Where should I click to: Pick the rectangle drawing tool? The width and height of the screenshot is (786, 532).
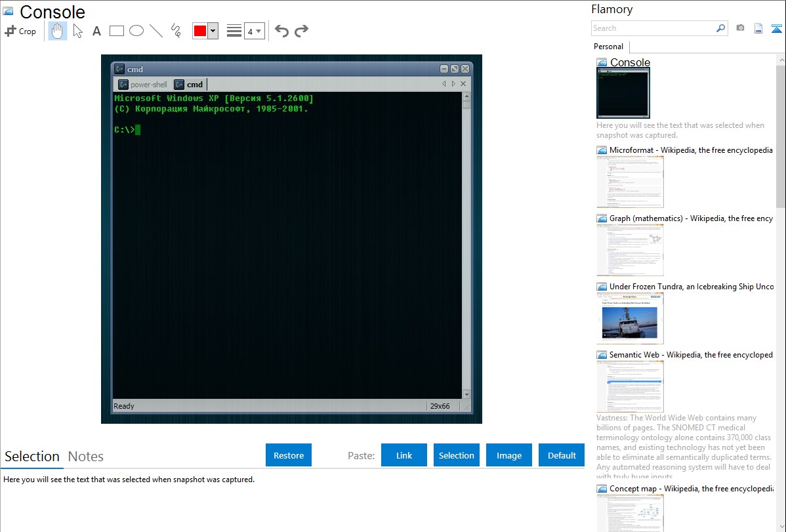point(116,31)
